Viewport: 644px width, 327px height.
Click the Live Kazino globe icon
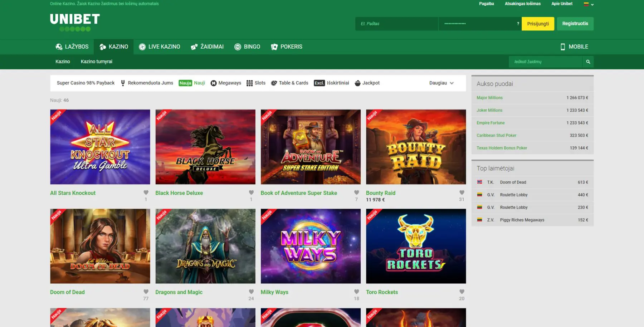[142, 47]
